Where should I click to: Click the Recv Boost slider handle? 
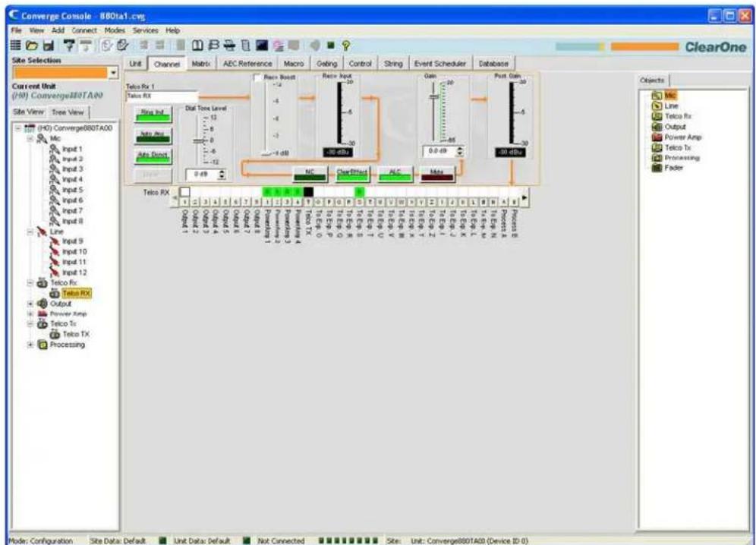[266, 153]
